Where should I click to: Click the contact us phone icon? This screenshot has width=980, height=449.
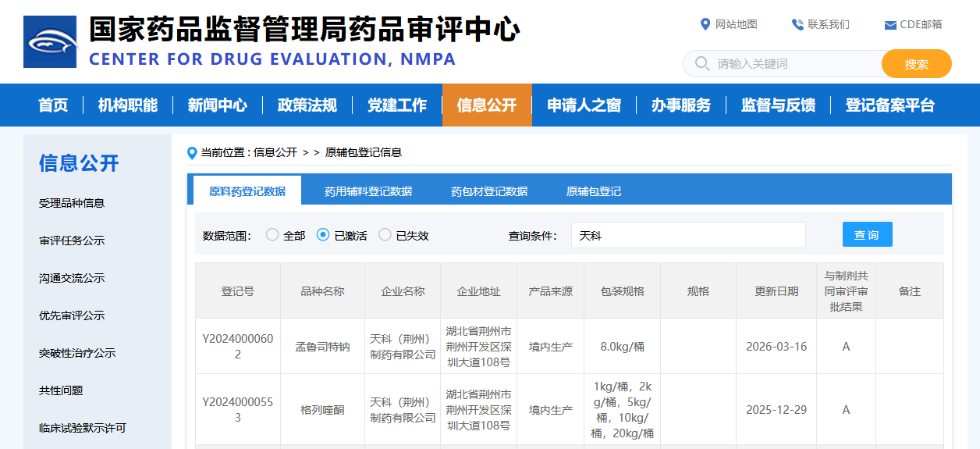(797, 24)
